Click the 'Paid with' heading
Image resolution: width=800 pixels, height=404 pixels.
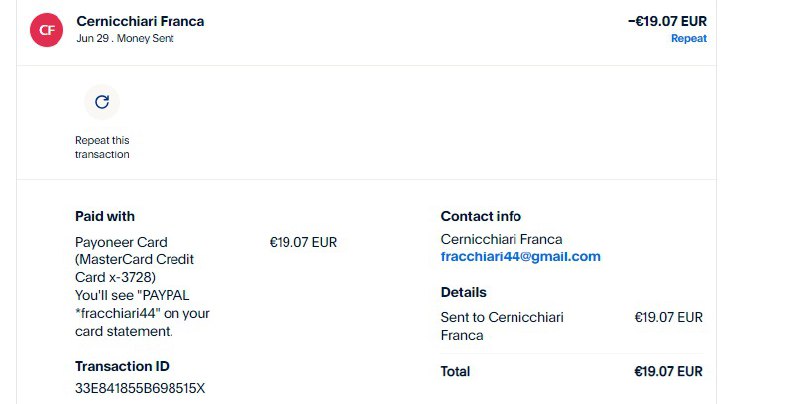tap(105, 216)
